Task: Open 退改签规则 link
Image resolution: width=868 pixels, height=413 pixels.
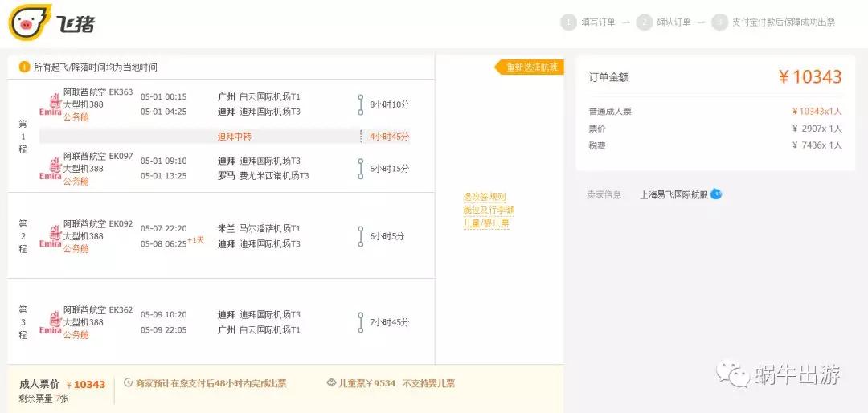Action: point(485,197)
